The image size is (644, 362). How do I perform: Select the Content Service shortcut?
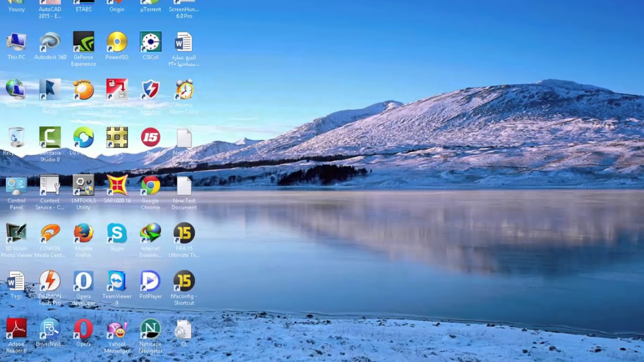point(50,193)
